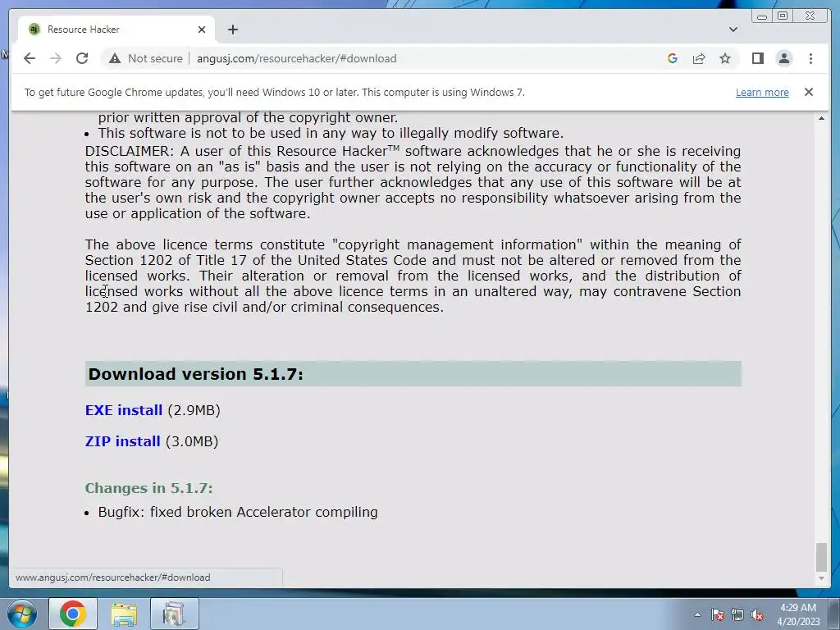Reload the current page
Viewport: 840px width, 630px height.
pos(82,58)
